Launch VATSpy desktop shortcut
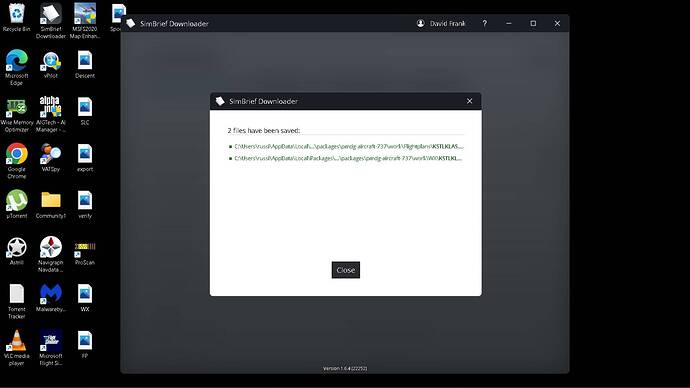Screen dimensions: 690x388 (51, 157)
